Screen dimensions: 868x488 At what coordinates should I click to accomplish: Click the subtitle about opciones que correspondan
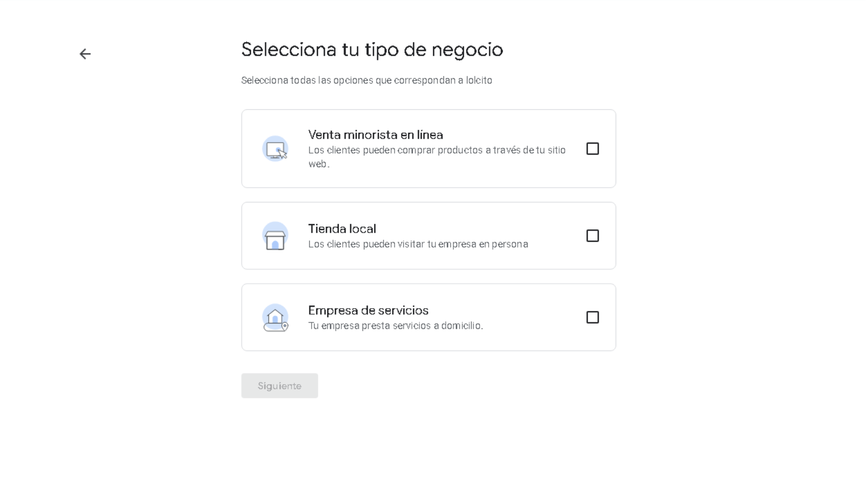point(367,80)
